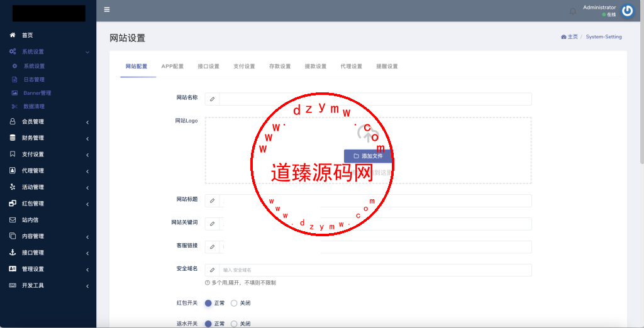Expand the 红包管理 chevron
644x328 pixels.
coord(87,204)
